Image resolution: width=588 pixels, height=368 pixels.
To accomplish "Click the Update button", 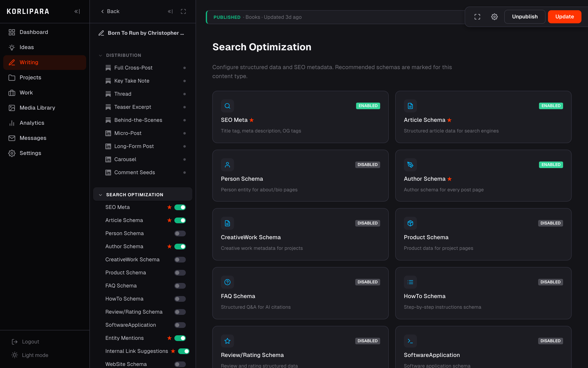I will click(x=565, y=17).
